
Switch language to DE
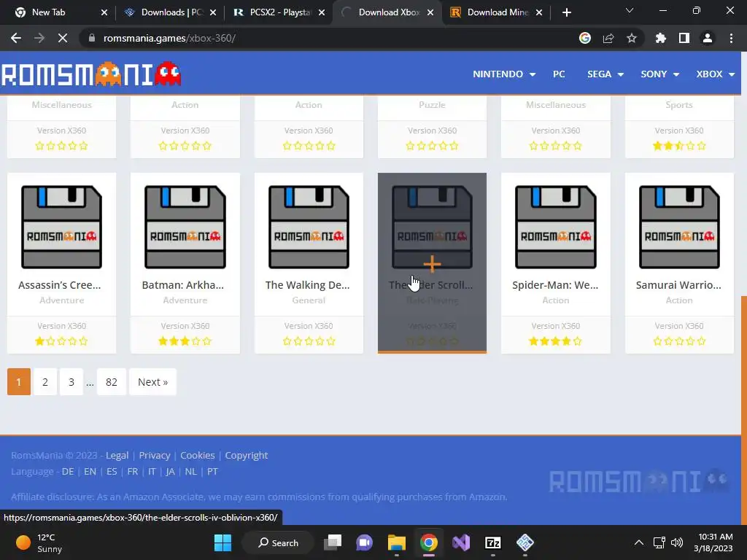68,472
